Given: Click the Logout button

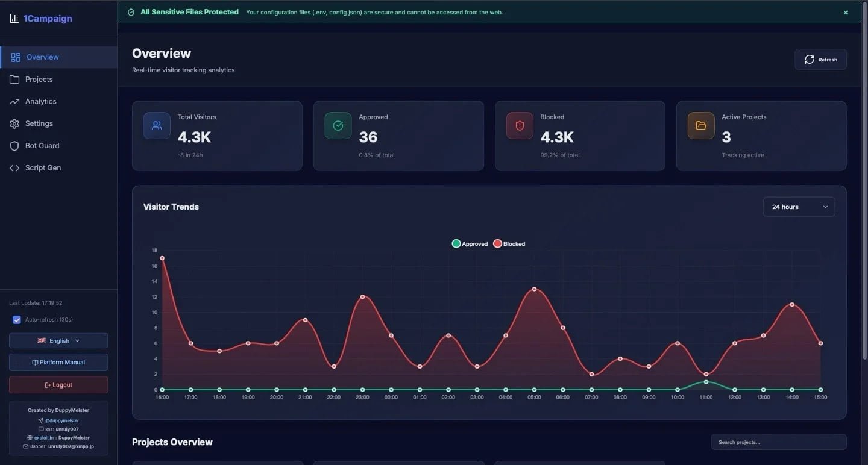Looking at the screenshot, I should pos(58,384).
